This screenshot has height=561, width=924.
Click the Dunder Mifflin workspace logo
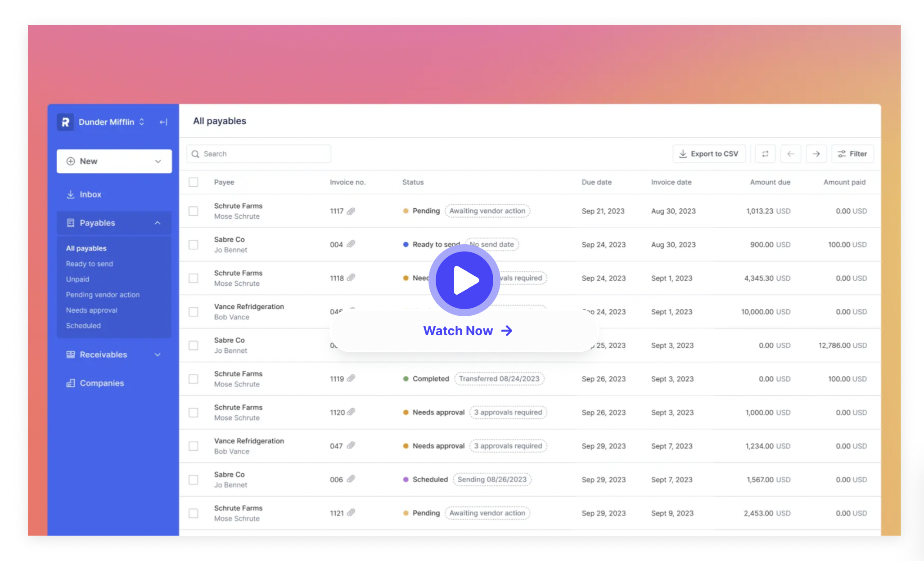65,121
